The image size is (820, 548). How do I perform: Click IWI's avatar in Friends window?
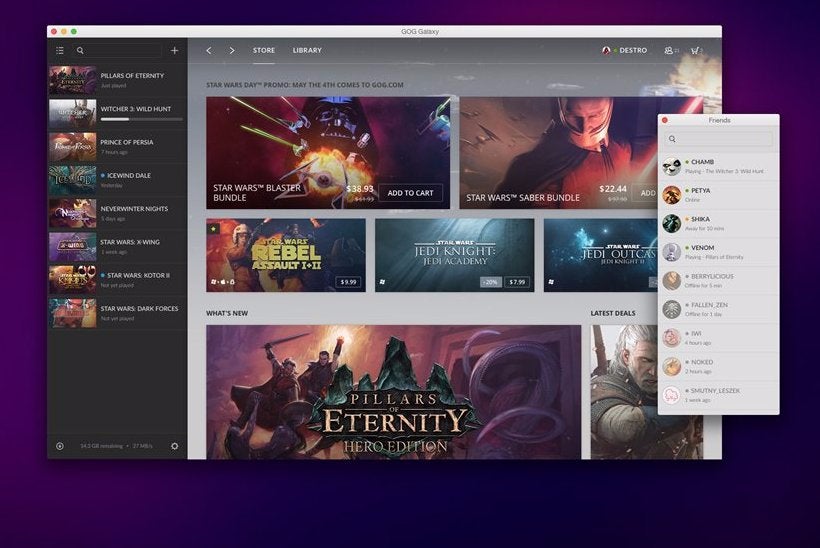[x=671, y=338]
